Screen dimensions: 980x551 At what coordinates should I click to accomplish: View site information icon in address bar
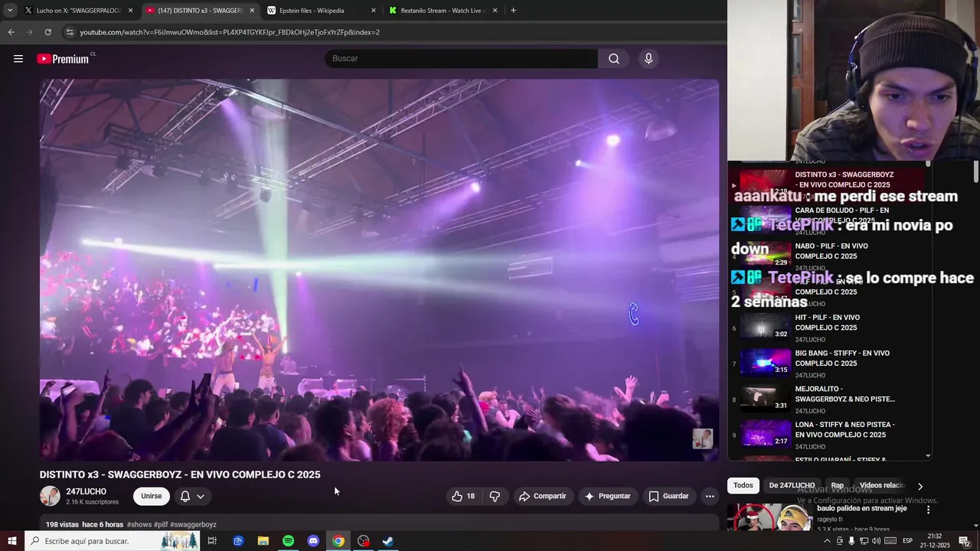tap(70, 32)
